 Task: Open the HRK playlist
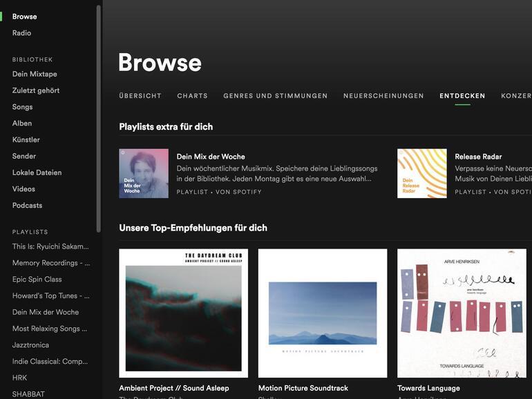pos(19,378)
